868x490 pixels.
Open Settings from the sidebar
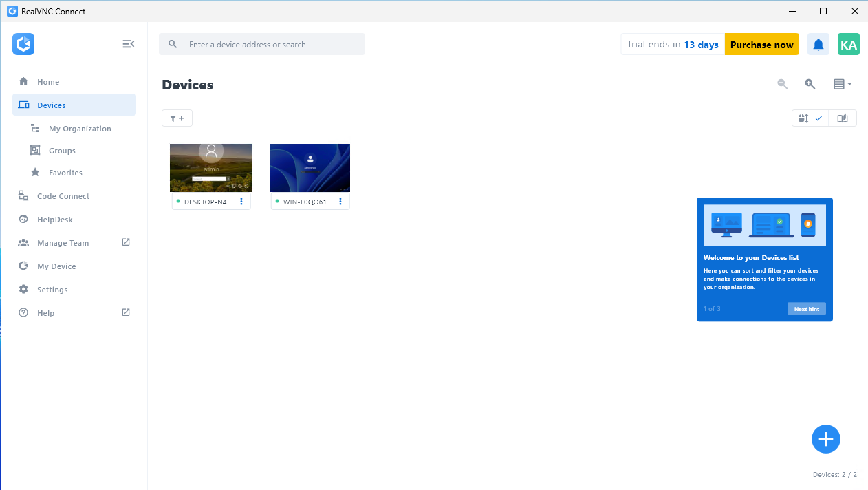pos(54,289)
